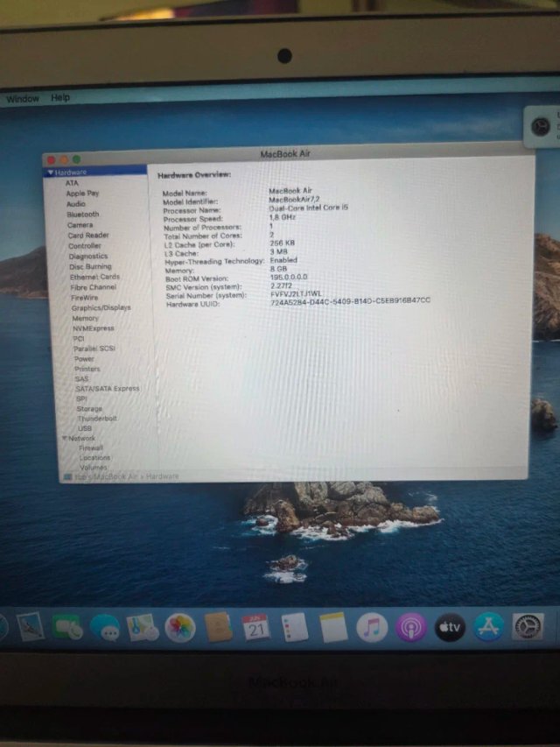Zoom the MacBook Air window with the green button

[77, 159]
